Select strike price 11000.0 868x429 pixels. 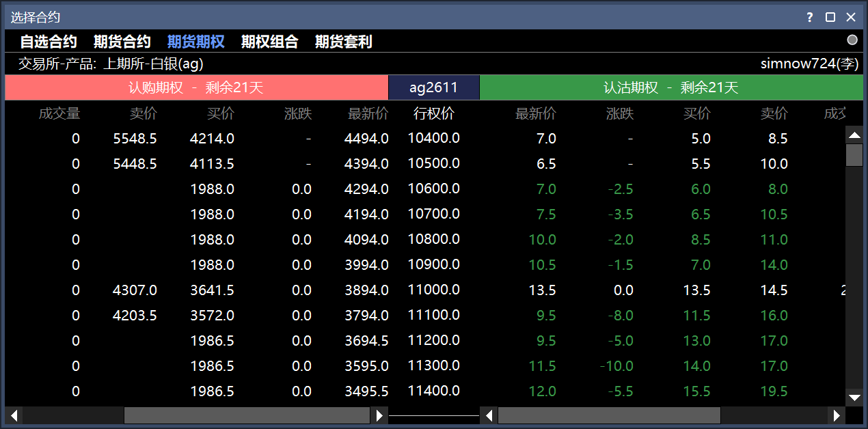[x=434, y=290]
